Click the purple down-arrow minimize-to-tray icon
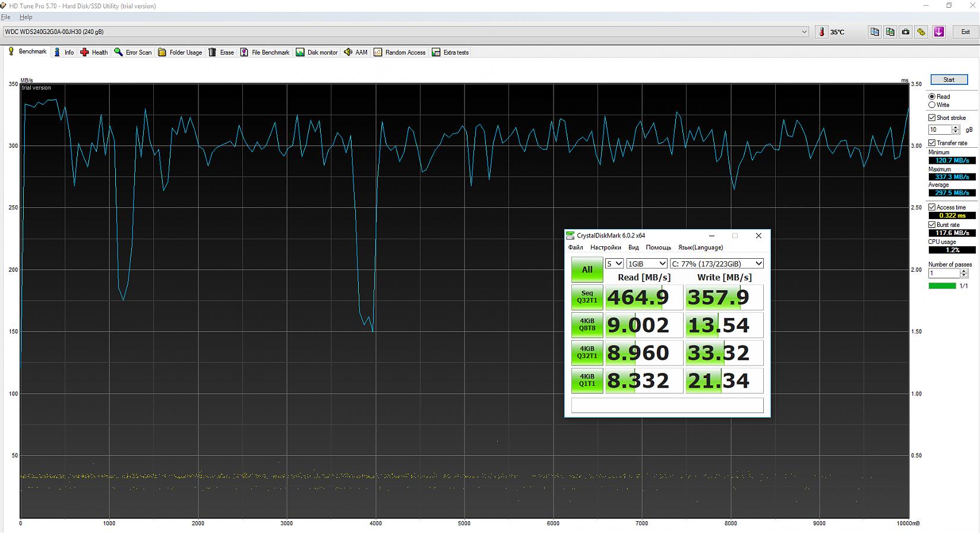 pos(939,32)
